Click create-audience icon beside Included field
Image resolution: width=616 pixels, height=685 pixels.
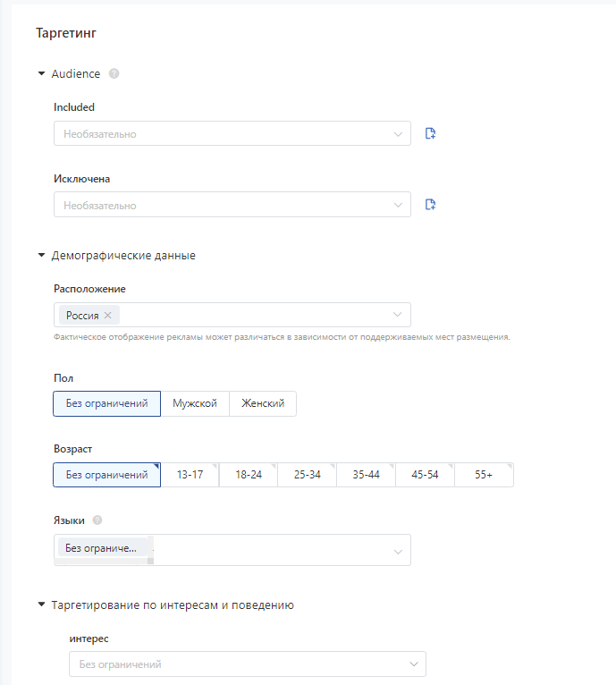pyautogui.click(x=430, y=133)
